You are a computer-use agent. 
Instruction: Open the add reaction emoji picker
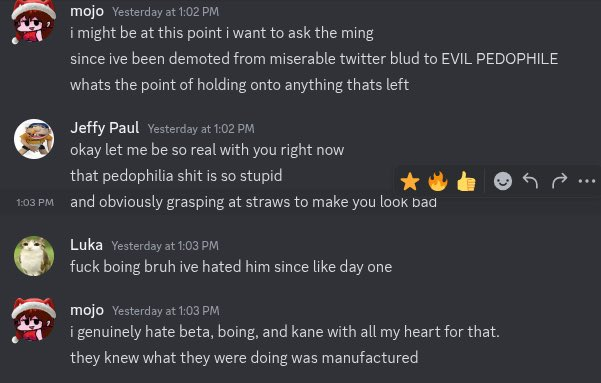pyautogui.click(x=503, y=181)
